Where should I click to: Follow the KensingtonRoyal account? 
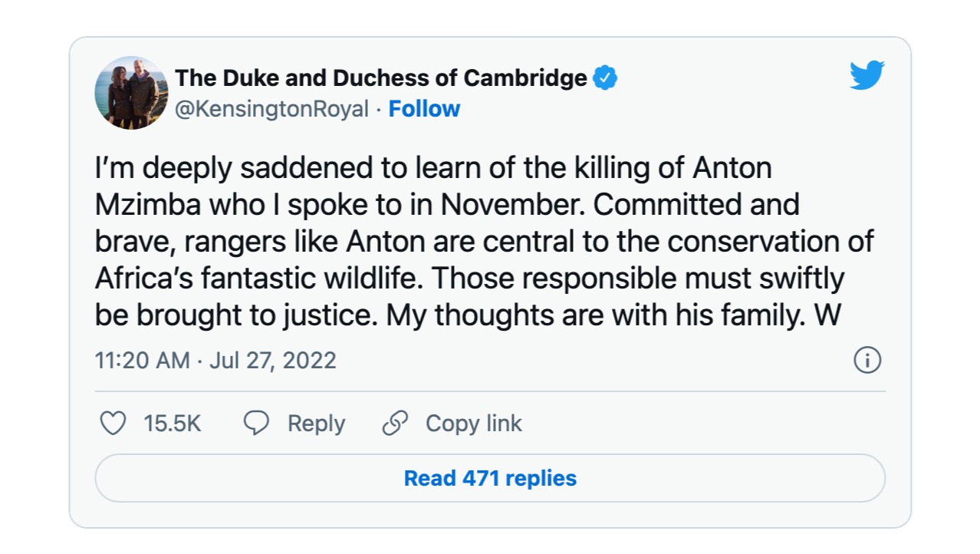click(424, 109)
